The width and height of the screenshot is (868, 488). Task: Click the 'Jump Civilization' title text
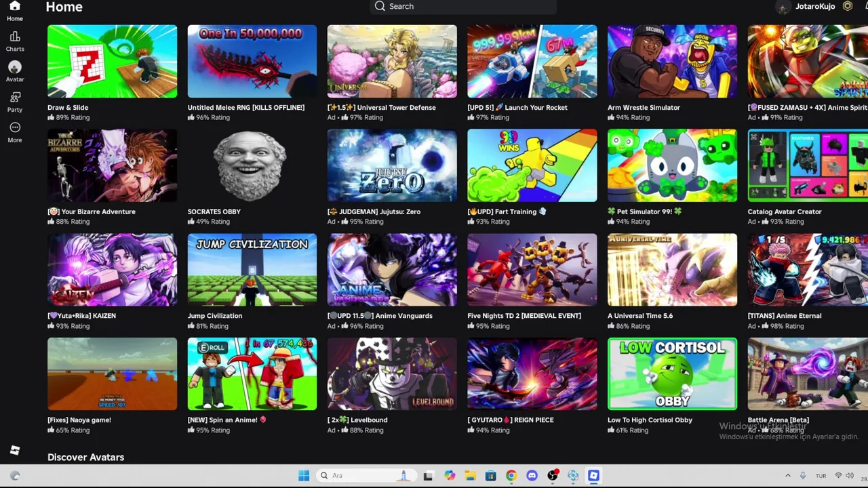[215, 316]
